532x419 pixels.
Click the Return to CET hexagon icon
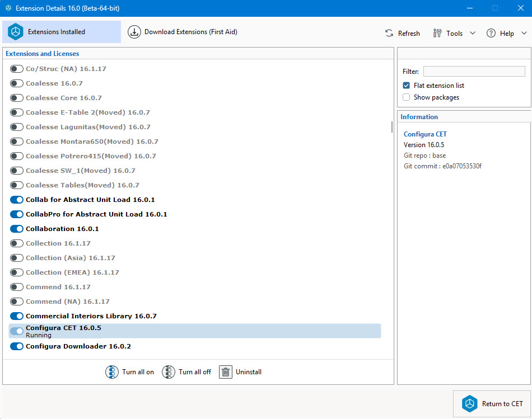click(470, 404)
